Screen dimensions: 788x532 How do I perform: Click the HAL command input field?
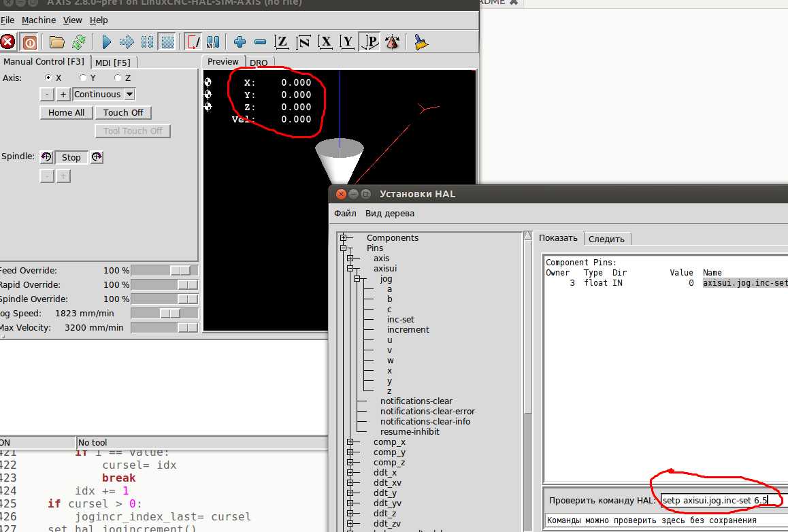point(723,500)
